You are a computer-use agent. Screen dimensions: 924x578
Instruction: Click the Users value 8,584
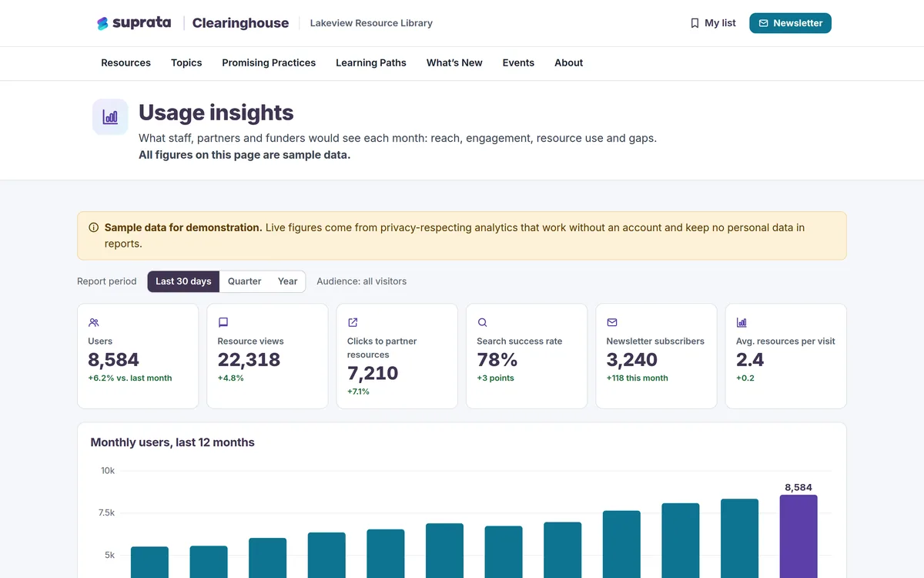114,360
